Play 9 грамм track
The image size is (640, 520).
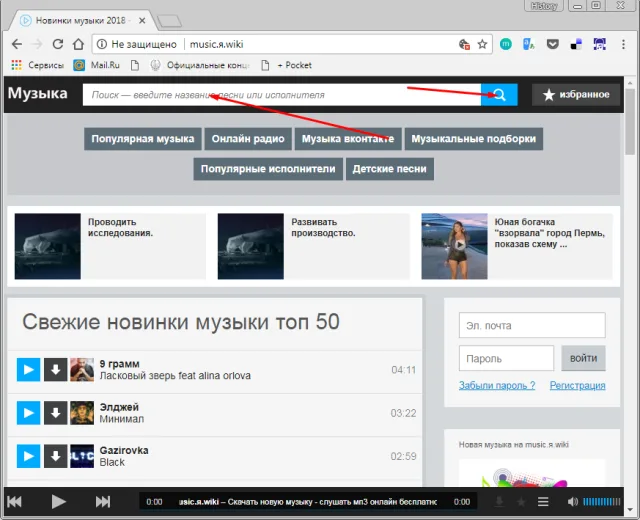point(29,370)
